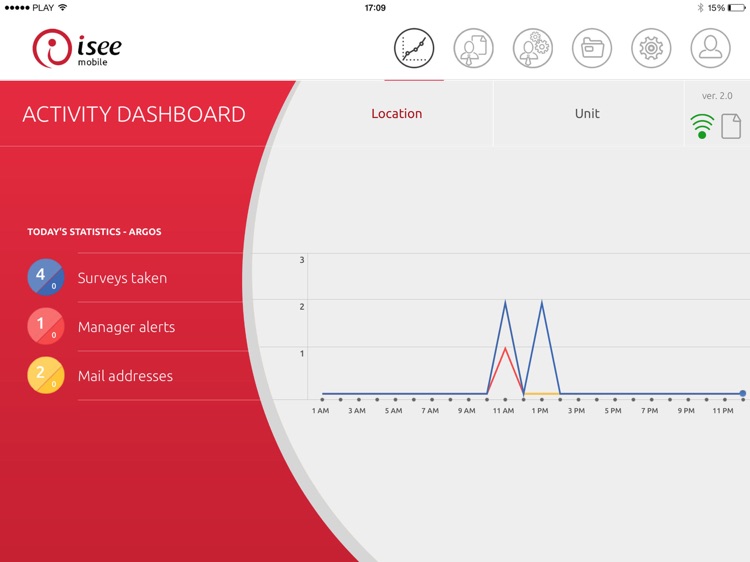Screen dimensions: 750x562
Task: Open the user profile icon
Action: (x=710, y=48)
